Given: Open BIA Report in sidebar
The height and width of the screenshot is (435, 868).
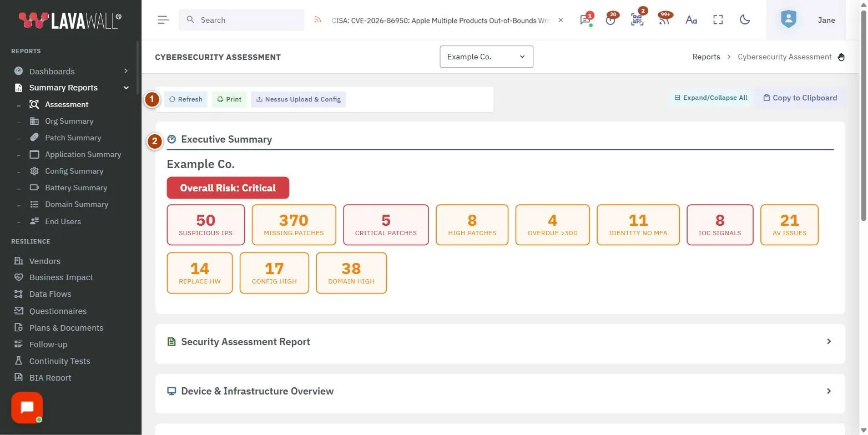Looking at the screenshot, I should point(50,378).
